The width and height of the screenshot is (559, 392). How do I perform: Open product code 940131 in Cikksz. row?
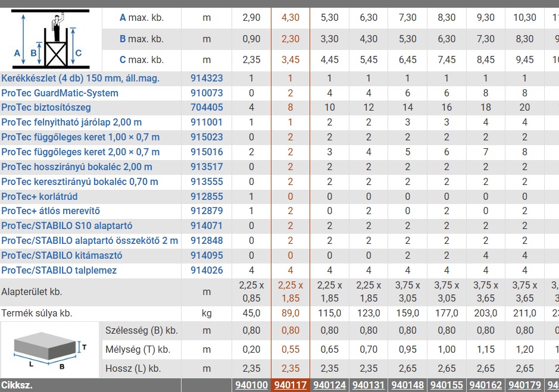(x=368, y=385)
